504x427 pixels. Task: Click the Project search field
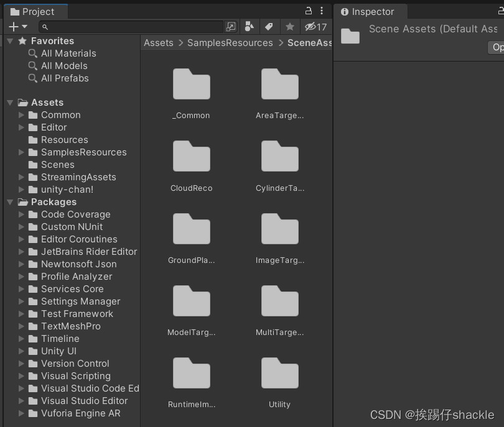(x=131, y=27)
